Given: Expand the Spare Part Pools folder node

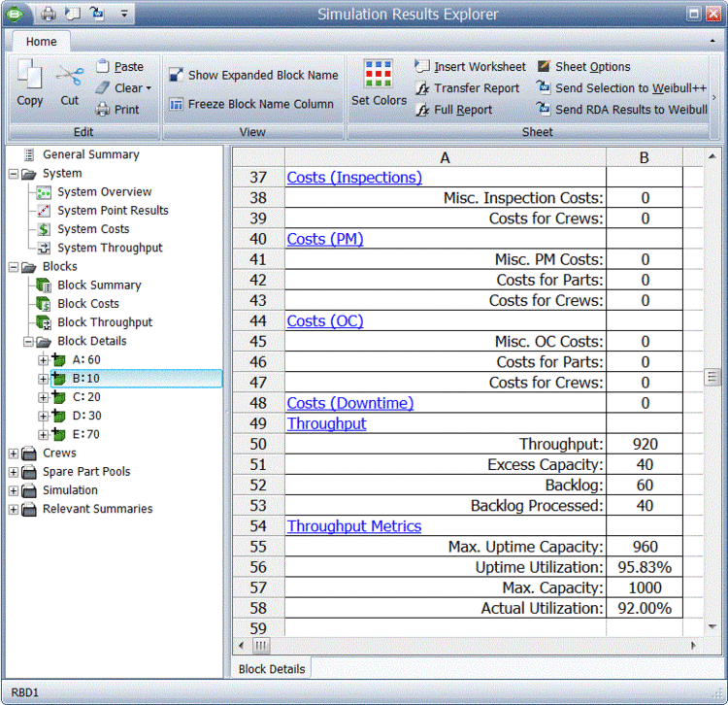Looking at the screenshot, I should pos(14,472).
